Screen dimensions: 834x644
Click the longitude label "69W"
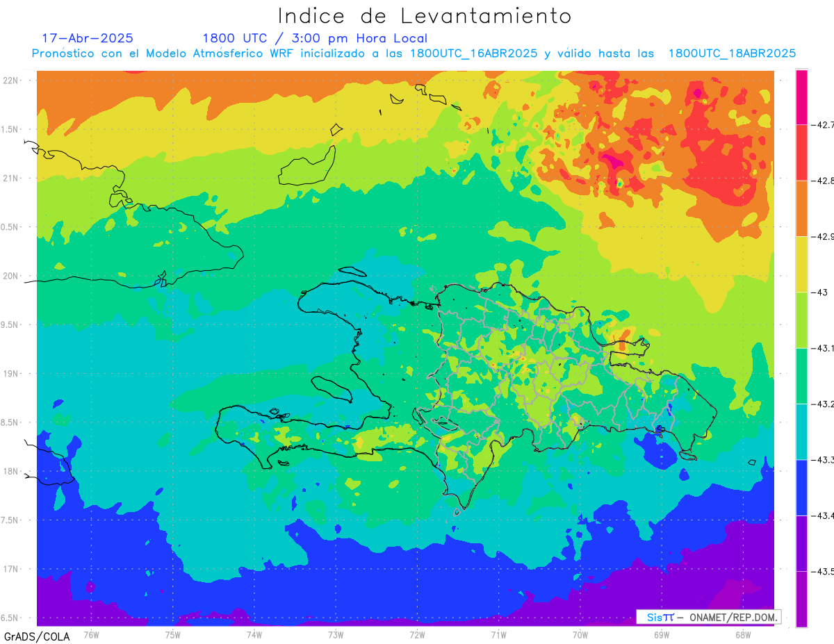click(661, 634)
